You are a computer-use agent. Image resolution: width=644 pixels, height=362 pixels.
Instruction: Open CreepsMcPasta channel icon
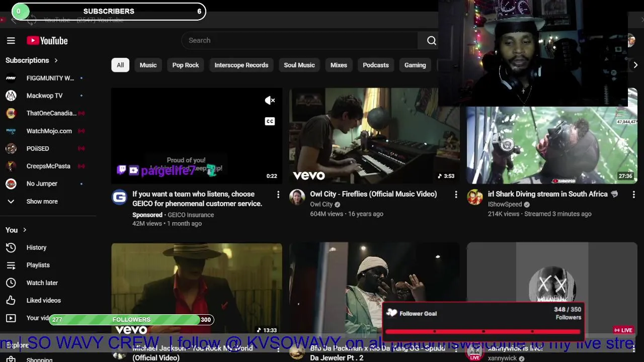click(11, 166)
